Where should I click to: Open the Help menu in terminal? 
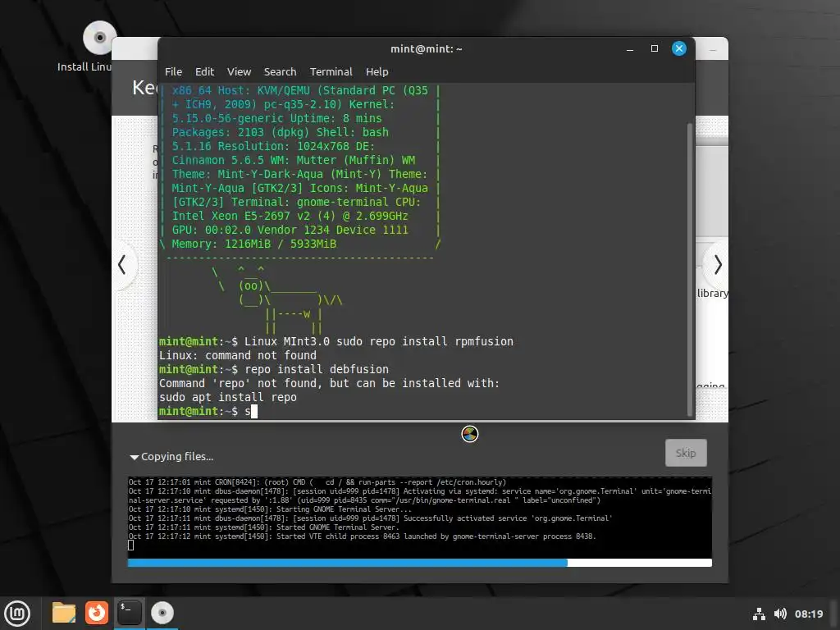pos(377,72)
